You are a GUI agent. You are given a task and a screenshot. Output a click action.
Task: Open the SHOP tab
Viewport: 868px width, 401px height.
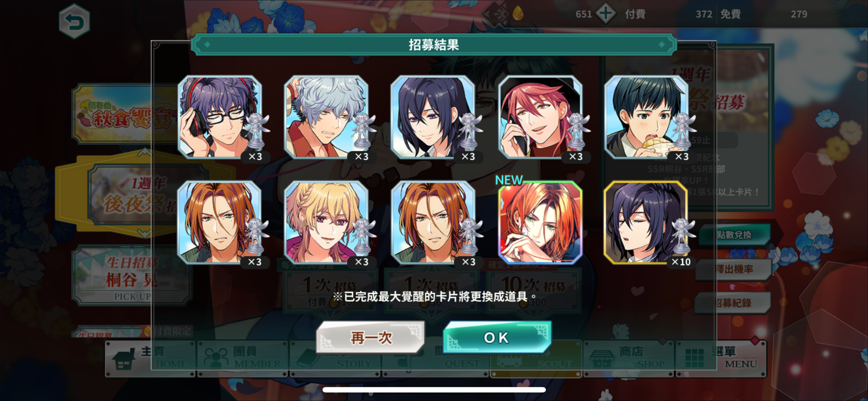629,358
